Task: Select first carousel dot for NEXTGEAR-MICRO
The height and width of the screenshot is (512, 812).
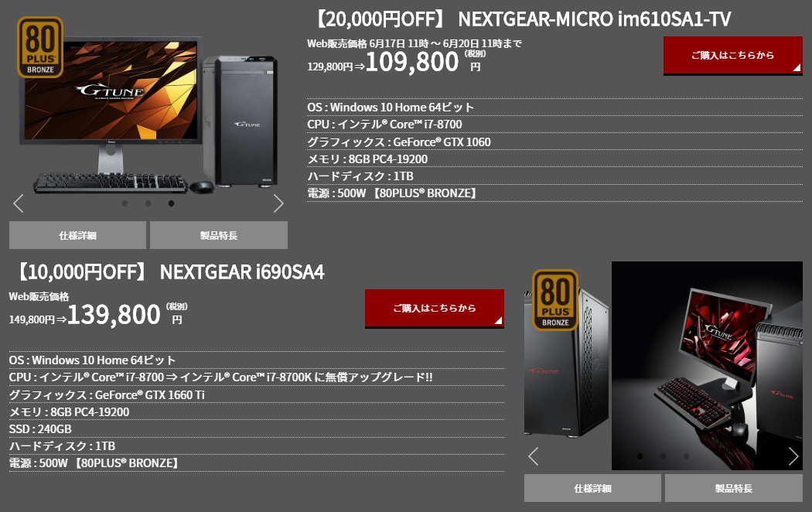Action: tap(125, 203)
